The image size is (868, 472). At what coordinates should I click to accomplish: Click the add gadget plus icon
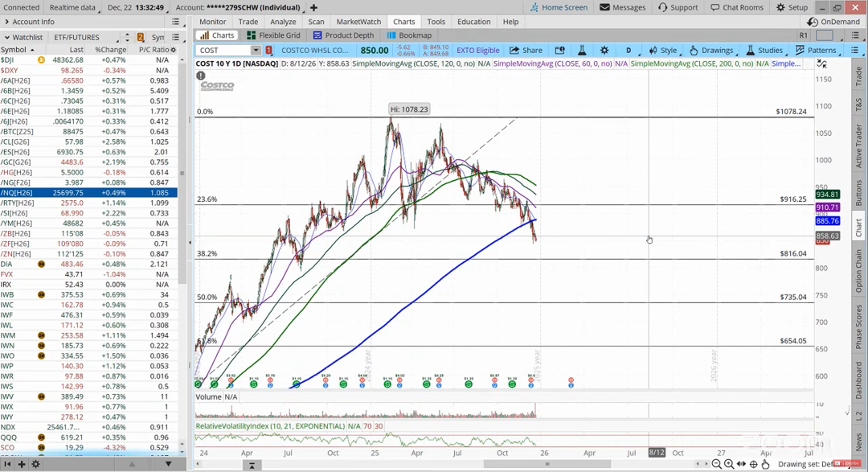pyautogui.click(x=22, y=464)
